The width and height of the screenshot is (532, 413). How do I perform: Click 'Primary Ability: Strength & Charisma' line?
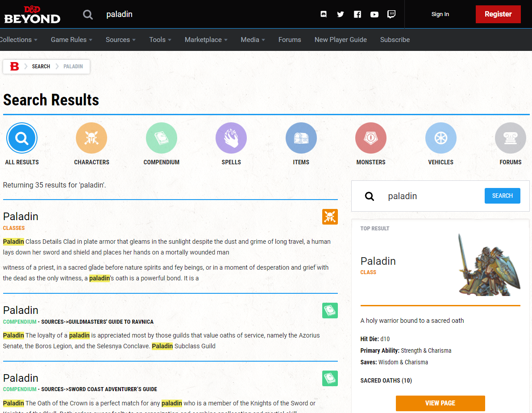coord(406,350)
